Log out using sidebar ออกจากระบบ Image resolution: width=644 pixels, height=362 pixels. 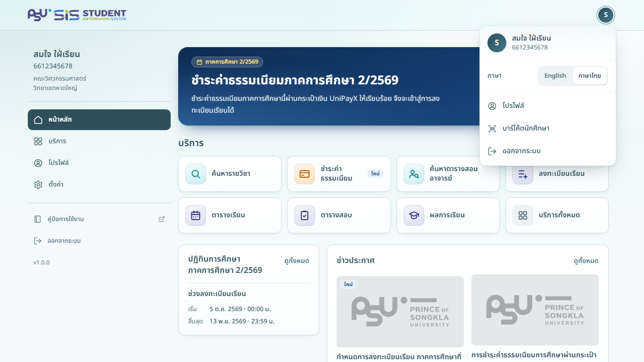point(99,241)
